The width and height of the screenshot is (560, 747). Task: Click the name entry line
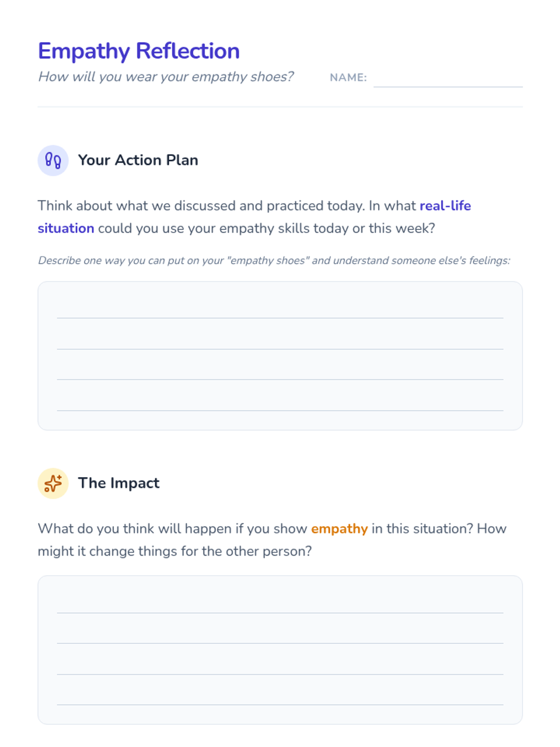448,79
